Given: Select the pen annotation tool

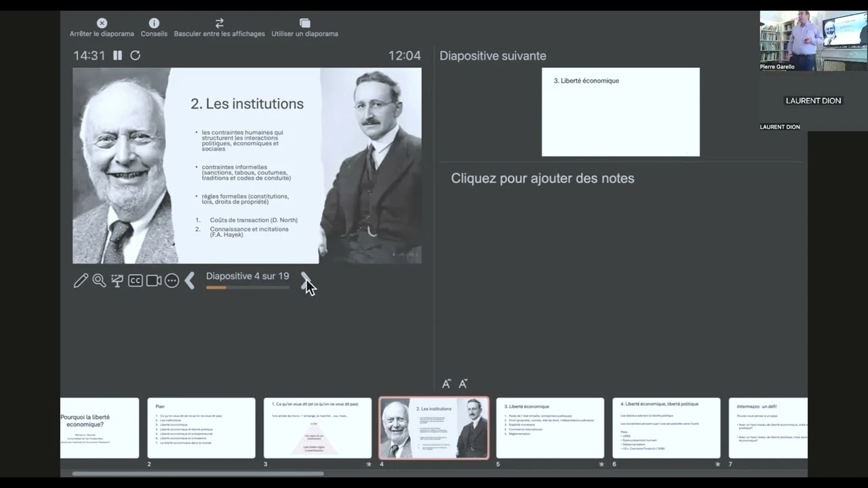Looking at the screenshot, I should 81,281.
